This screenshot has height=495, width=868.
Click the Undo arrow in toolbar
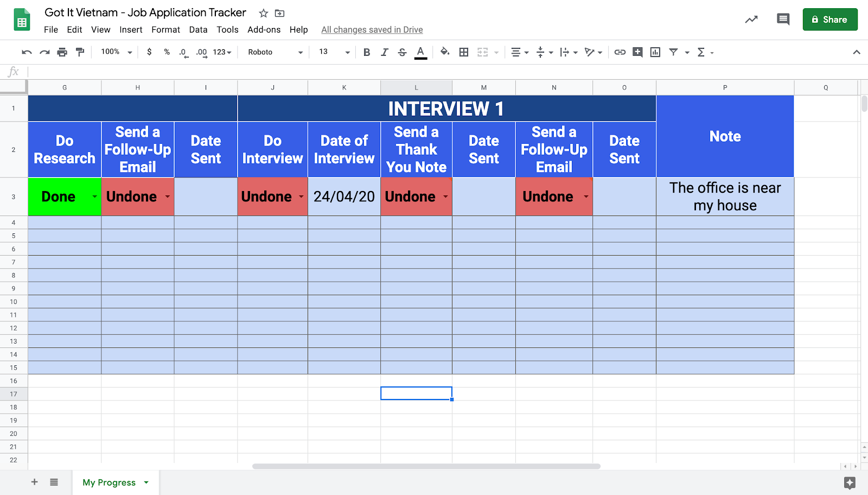coord(27,52)
